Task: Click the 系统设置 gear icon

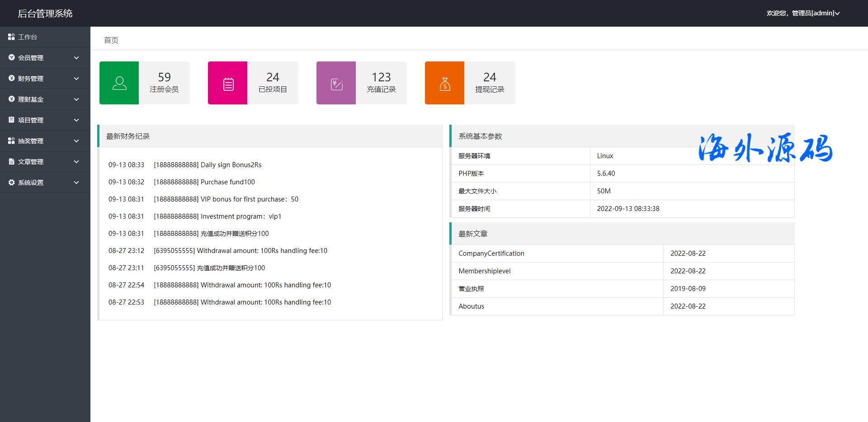Action: 11,182
